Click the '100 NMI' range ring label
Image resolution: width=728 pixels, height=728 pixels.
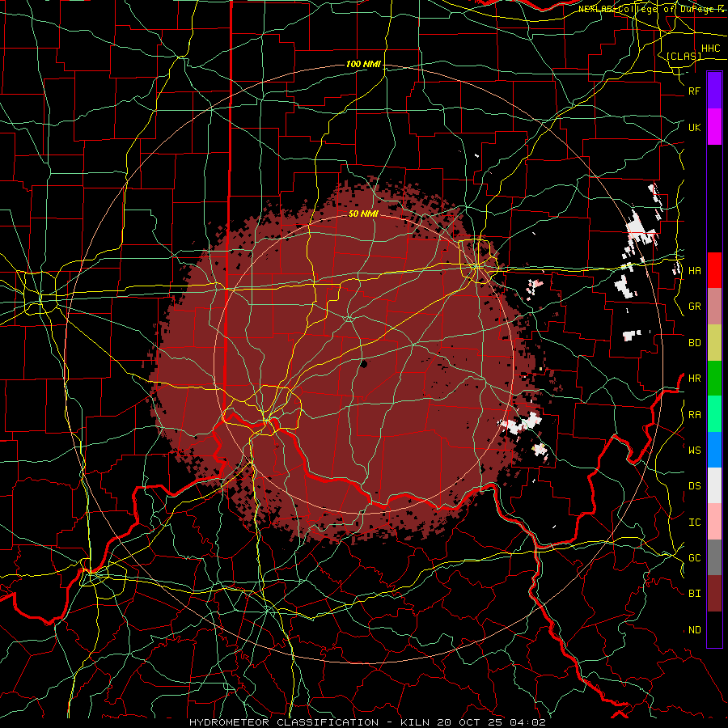point(363,64)
